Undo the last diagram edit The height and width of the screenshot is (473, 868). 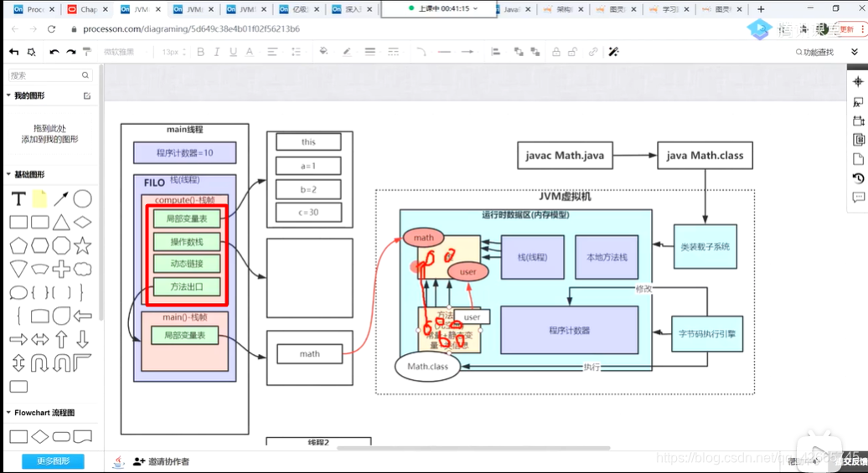(x=54, y=51)
